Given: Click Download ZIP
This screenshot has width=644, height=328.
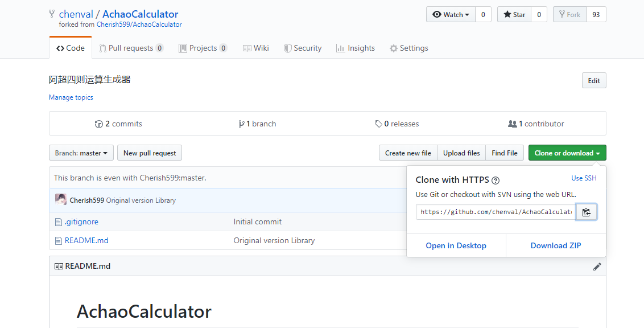Looking at the screenshot, I should [556, 245].
